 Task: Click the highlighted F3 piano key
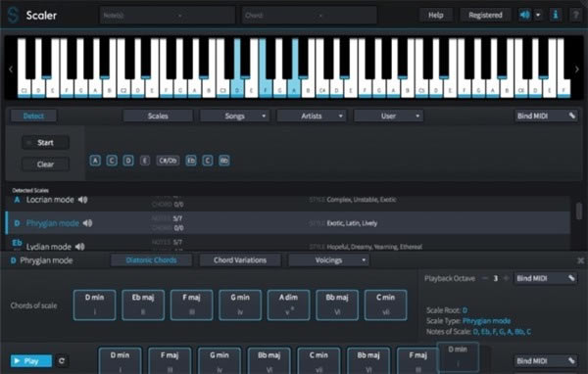(x=266, y=88)
